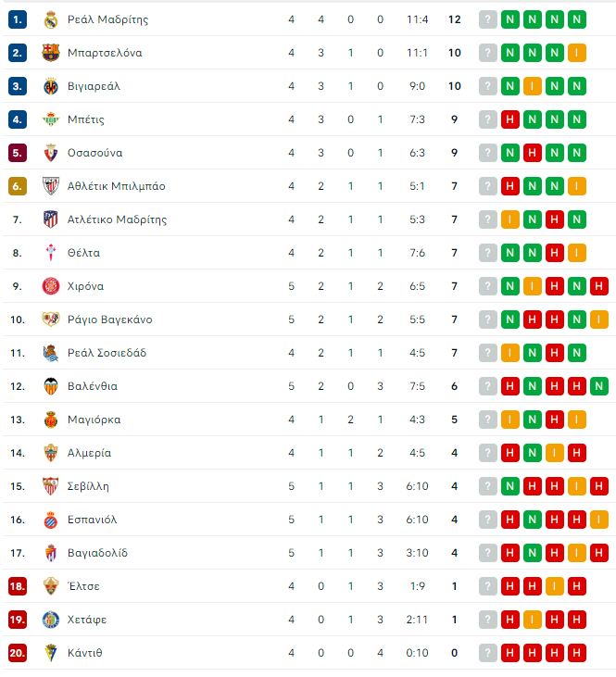Click the Atlético Madrid crest icon
Viewport: 616px width, 677px height.
(x=51, y=219)
